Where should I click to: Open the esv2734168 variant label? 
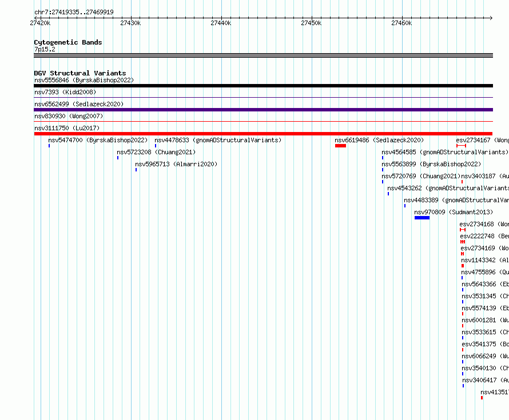tap(484, 224)
